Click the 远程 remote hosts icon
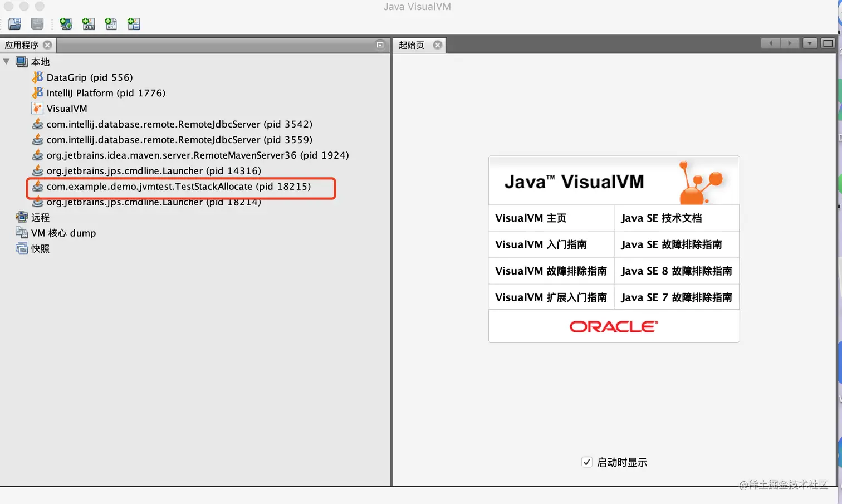The height and width of the screenshot is (504, 842). [22, 217]
